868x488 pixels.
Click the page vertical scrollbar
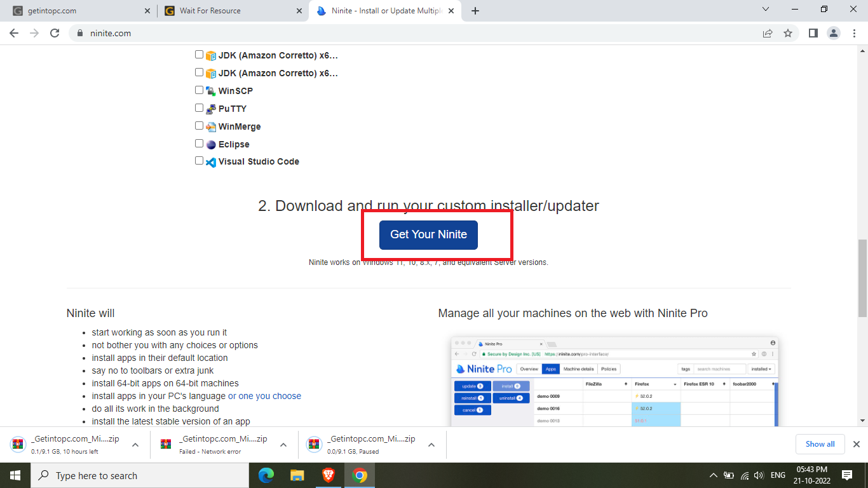pyautogui.click(x=862, y=278)
